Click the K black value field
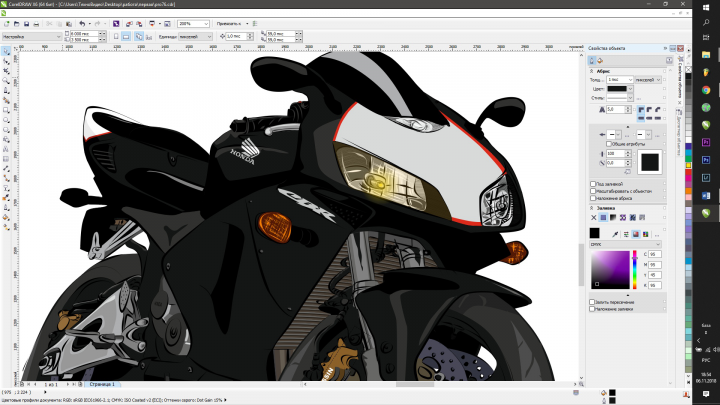 tap(655, 285)
